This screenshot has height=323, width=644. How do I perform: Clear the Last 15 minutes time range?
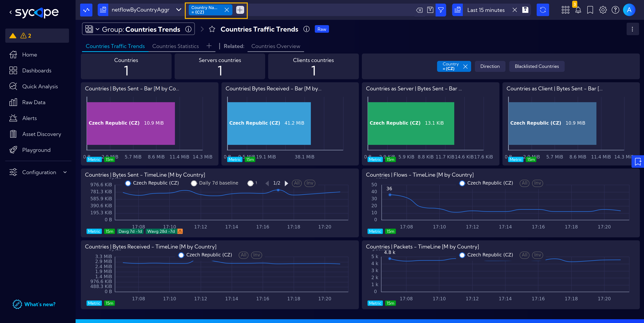(x=515, y=10)
